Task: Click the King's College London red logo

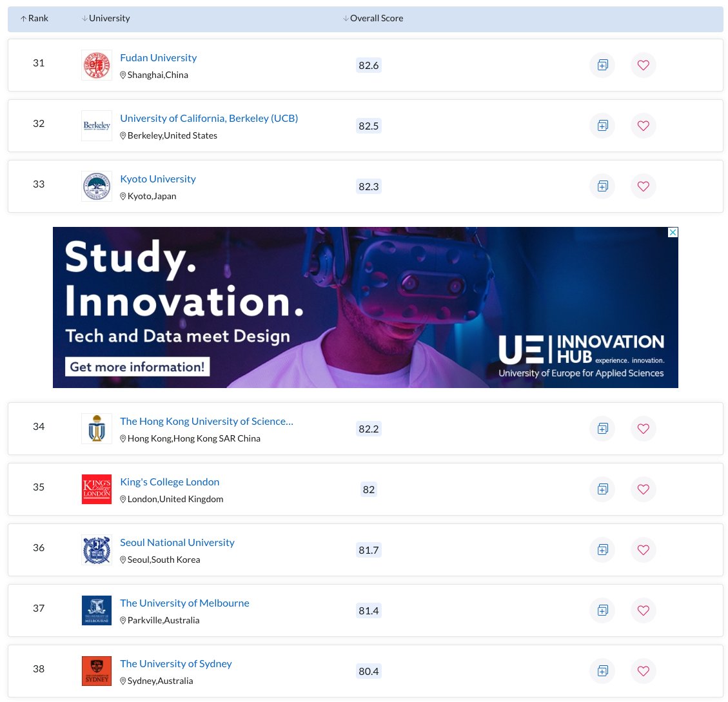Action: coord(97,489)
